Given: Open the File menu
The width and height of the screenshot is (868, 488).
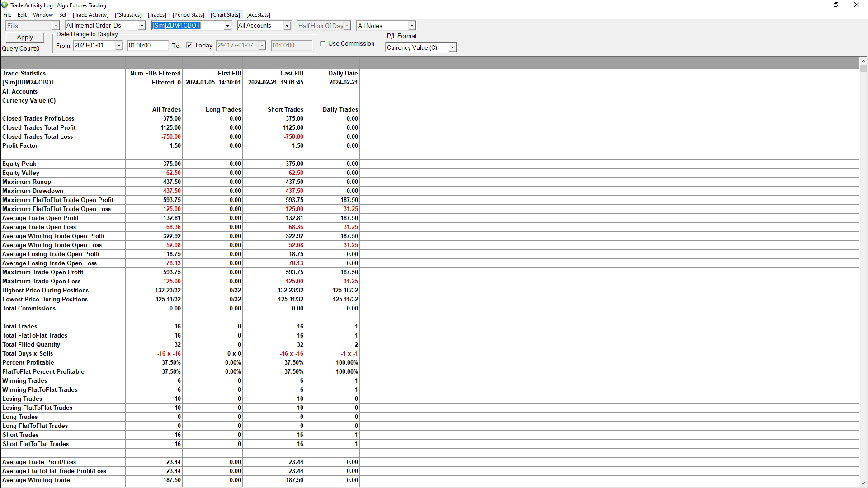Looking at the screenshot, I should [7, 15].
